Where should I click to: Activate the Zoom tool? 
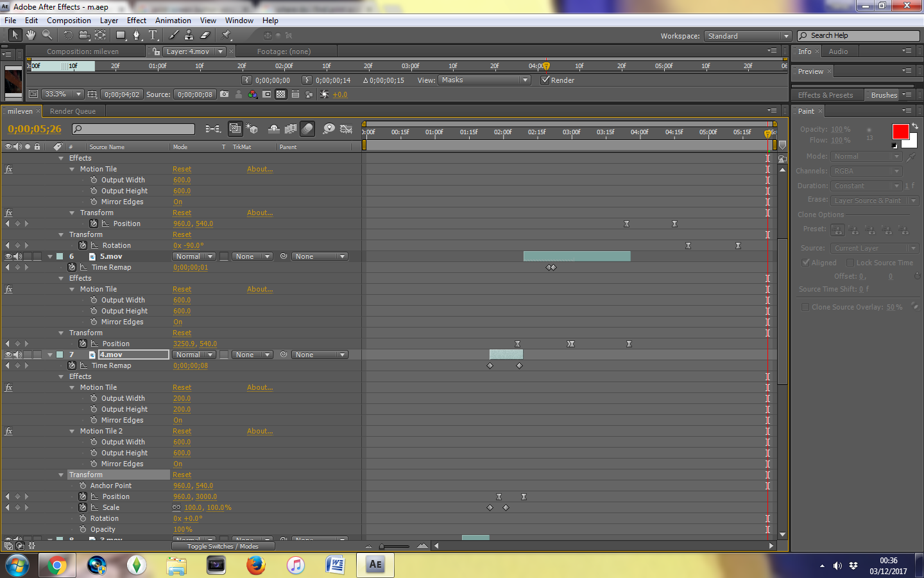point(46,35)
